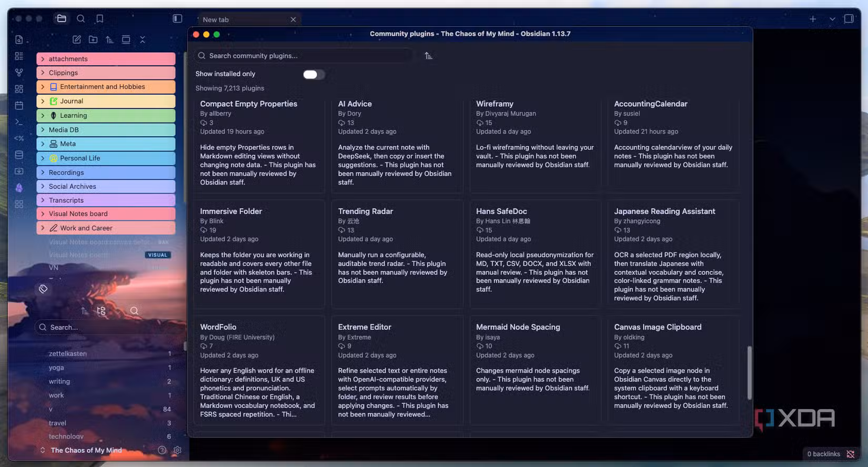This screenshot has width=868, height=467.
Task: Collapse all folders in the file explorer
Action: (x=142, y=39)
